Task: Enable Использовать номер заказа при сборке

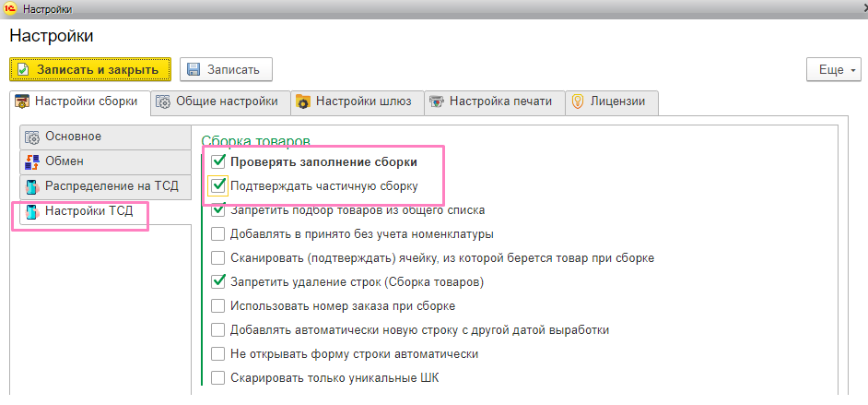Action: pos(218,306)
